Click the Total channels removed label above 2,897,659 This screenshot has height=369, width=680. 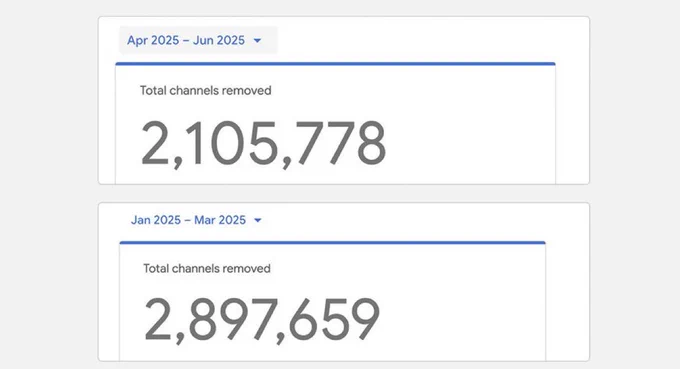[x=207, y=268]
